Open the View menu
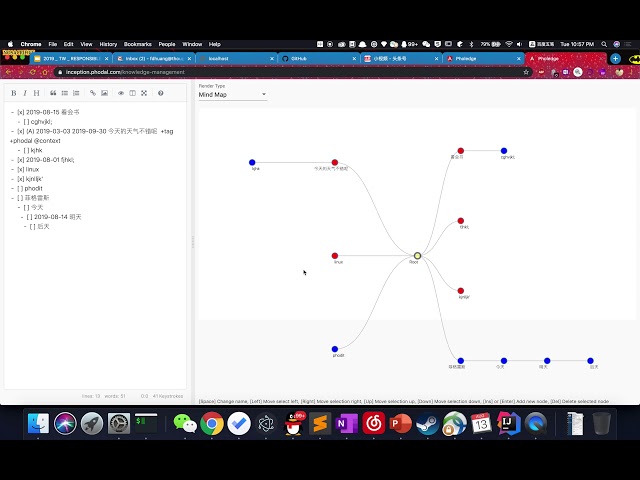 pos(86,44)
